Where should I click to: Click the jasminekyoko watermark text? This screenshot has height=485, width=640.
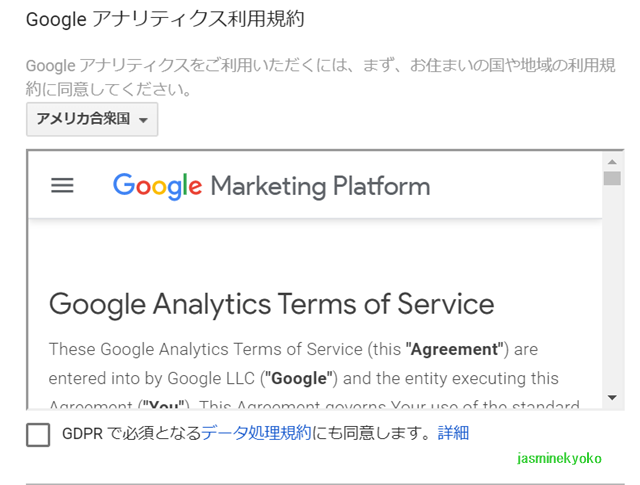click(x=559, y=458)
